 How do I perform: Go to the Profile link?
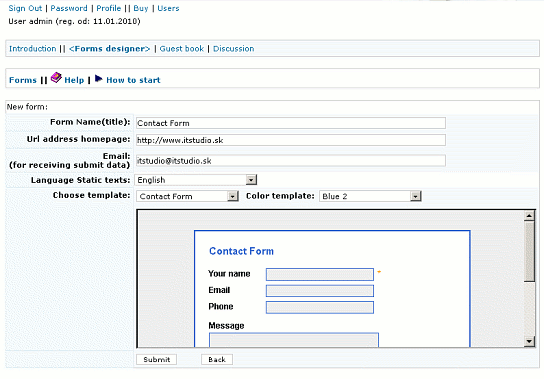click(109, 8)
